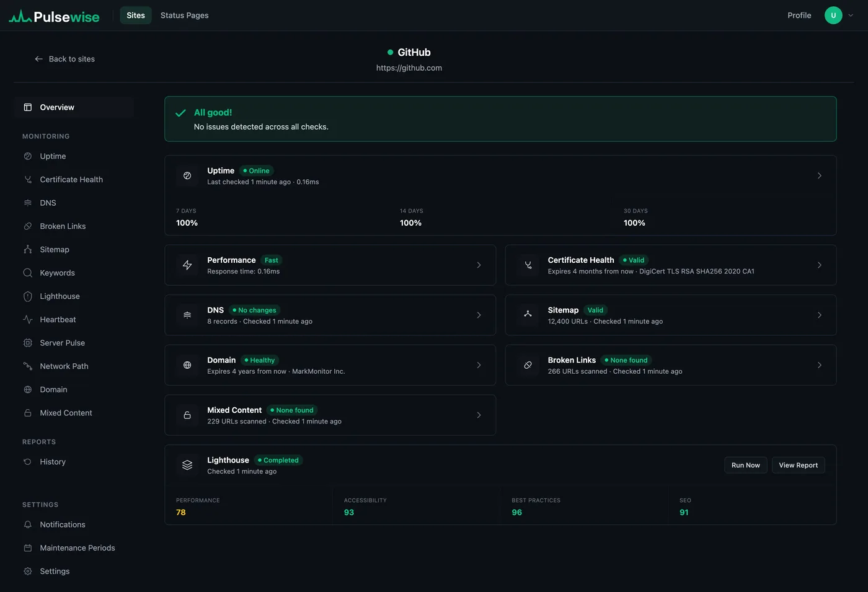868x592 pixels.
Task: Click the GitHub site title
Action: pyautogui.click(x=414, y=53)
